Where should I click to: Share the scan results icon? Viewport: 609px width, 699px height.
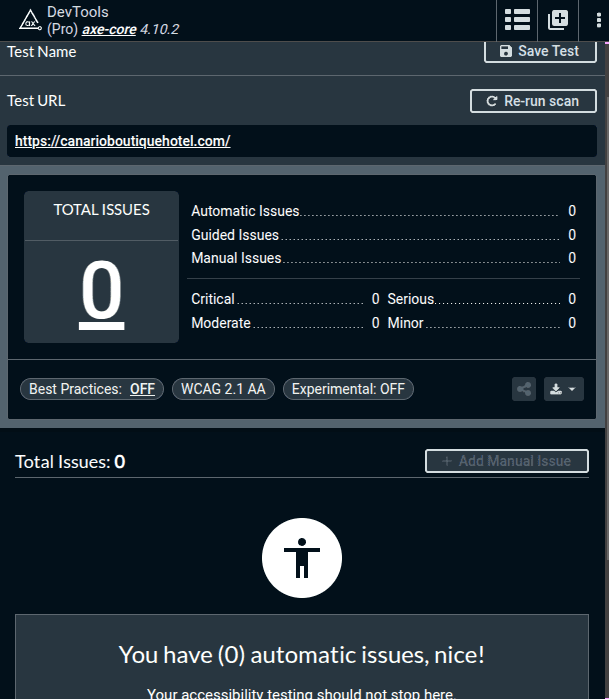pyautogui.click(x=524, y=389)
